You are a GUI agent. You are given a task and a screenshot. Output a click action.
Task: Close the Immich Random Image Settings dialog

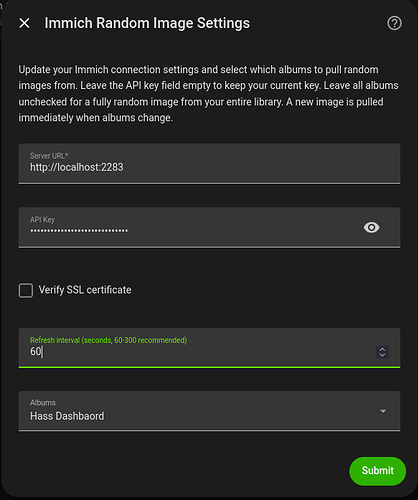click(24, 23)
